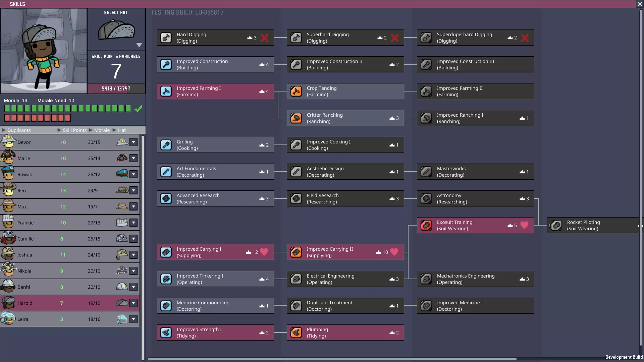Sort list by Morale column
Image resolution: width=644 pixels, height=362 pixels.
click(x=102, y=130)
